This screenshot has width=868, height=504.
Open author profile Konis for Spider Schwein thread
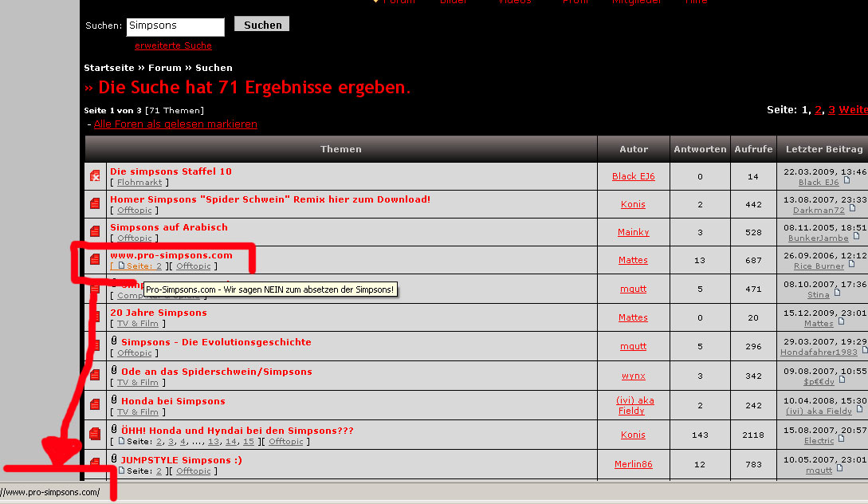pos(633,204)
